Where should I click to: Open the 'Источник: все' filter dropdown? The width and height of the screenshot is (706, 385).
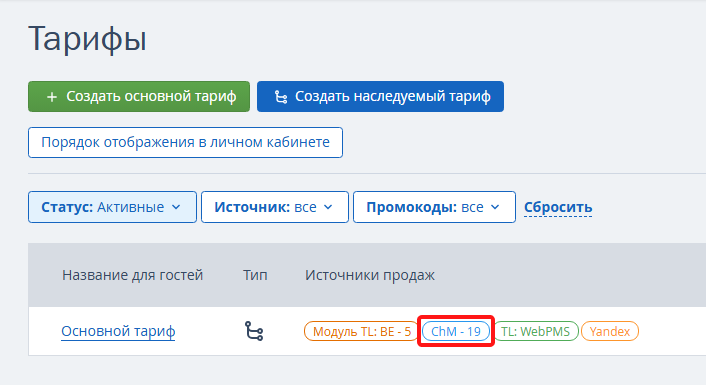[275, 207]
